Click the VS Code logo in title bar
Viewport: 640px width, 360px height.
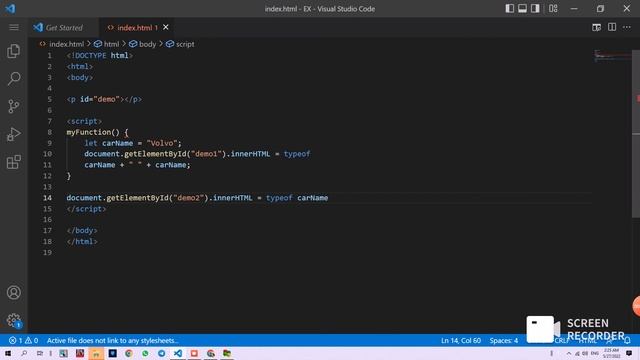(x=10, y=9)
